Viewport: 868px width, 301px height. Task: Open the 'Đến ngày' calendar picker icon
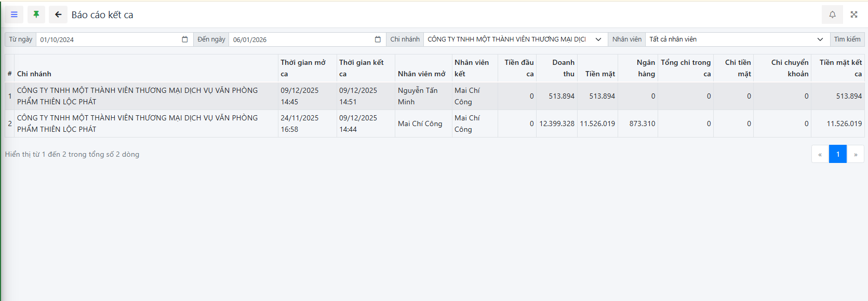click(378, 39)
